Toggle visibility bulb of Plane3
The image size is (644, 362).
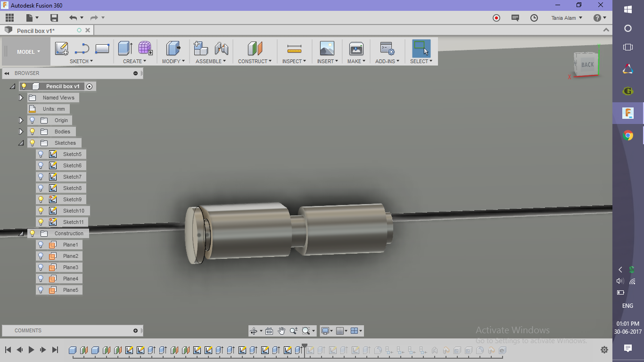pos(41,267)
